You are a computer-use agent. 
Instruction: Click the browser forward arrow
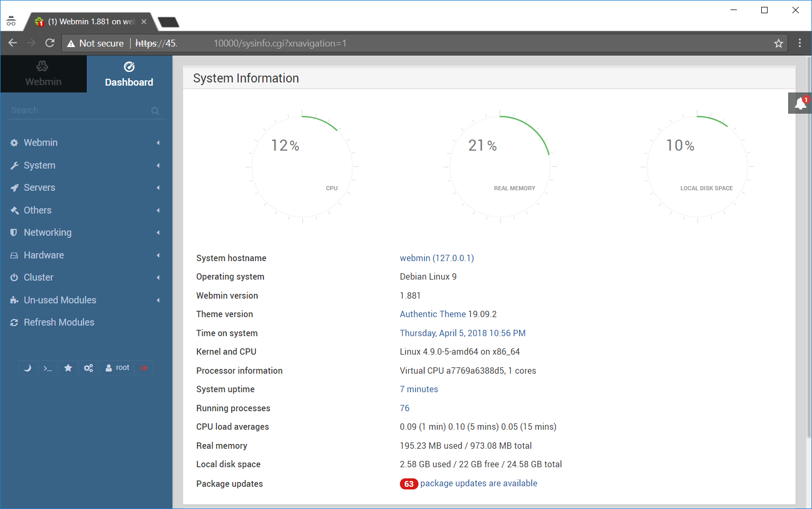click(31, 43)
